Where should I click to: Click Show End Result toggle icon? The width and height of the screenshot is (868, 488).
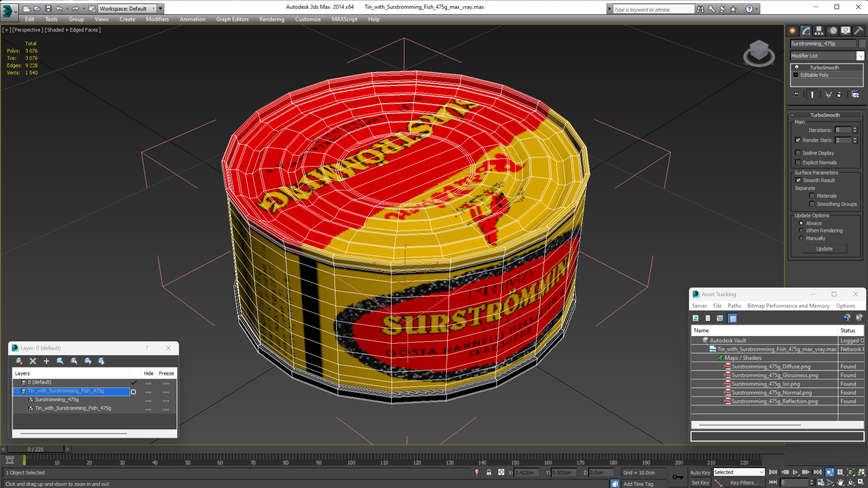point(812,94)
